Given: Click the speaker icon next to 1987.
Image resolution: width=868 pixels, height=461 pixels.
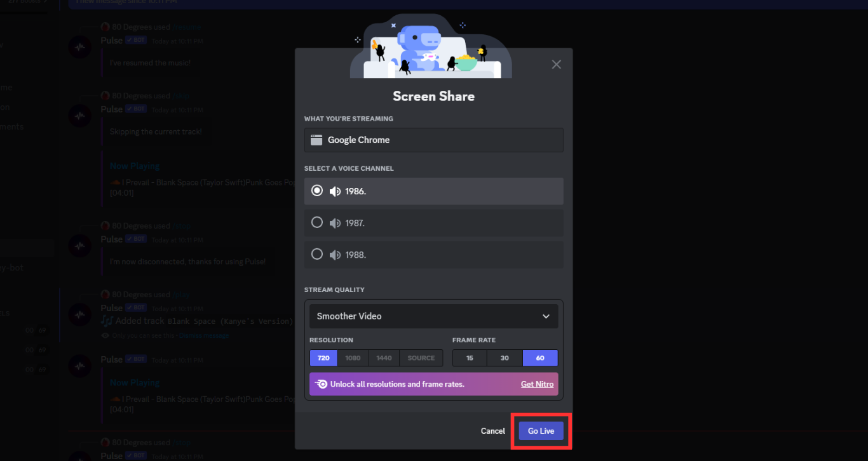Looking at the screenshot, I should [x=335, y=223].
